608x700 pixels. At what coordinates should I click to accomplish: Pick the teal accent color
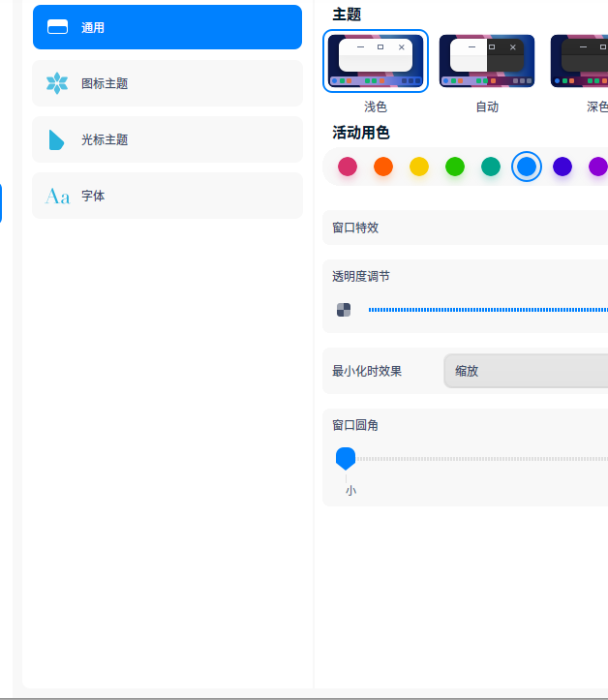(491, 167)
